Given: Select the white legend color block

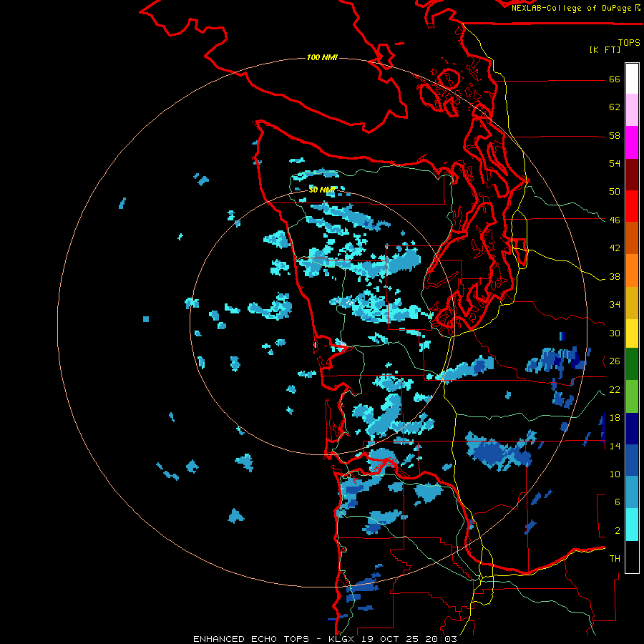Looking at the screenshot, I should point(632,79).
